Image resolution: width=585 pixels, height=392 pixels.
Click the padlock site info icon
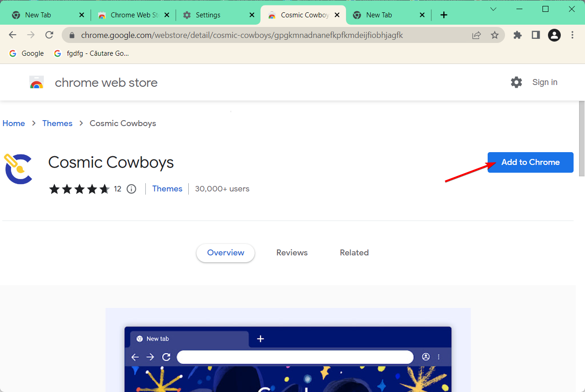[x=71, y=35]
